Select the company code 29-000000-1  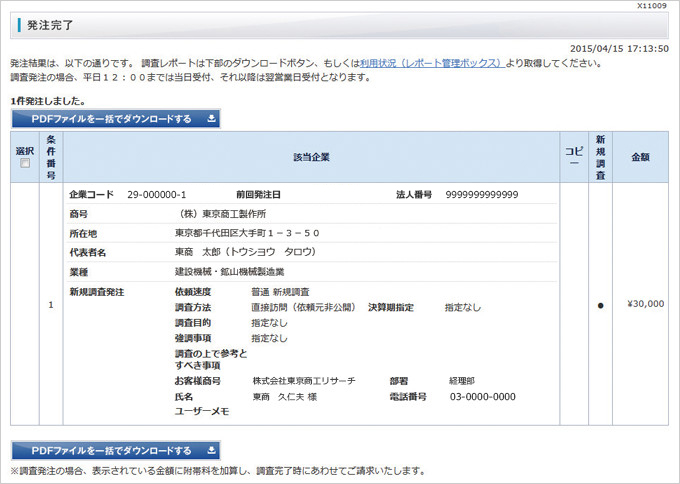pos(157,194)
